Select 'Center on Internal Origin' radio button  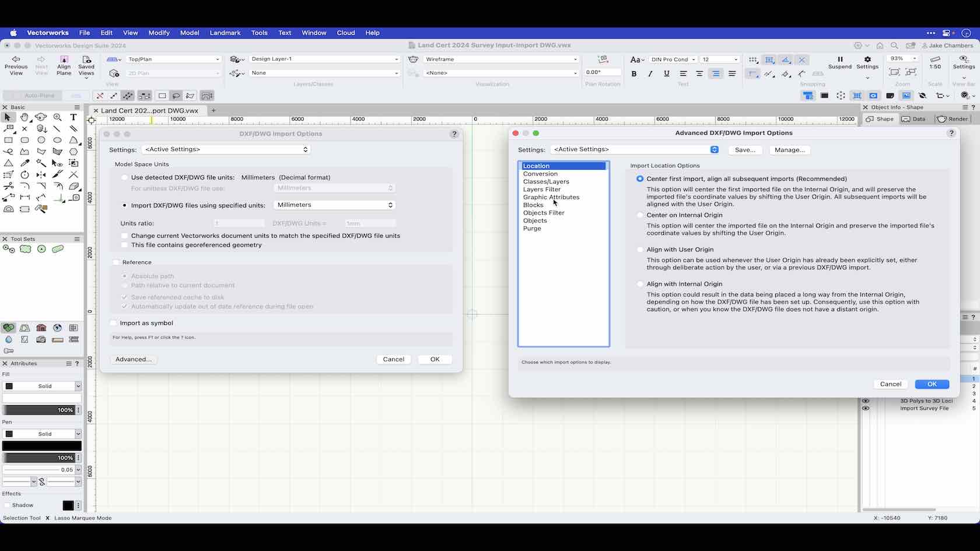pos(640,215)
